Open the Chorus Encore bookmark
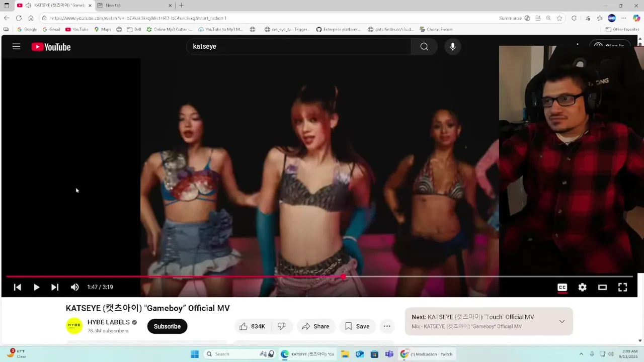The image size is (644, 362). click(x=436, y=29)
